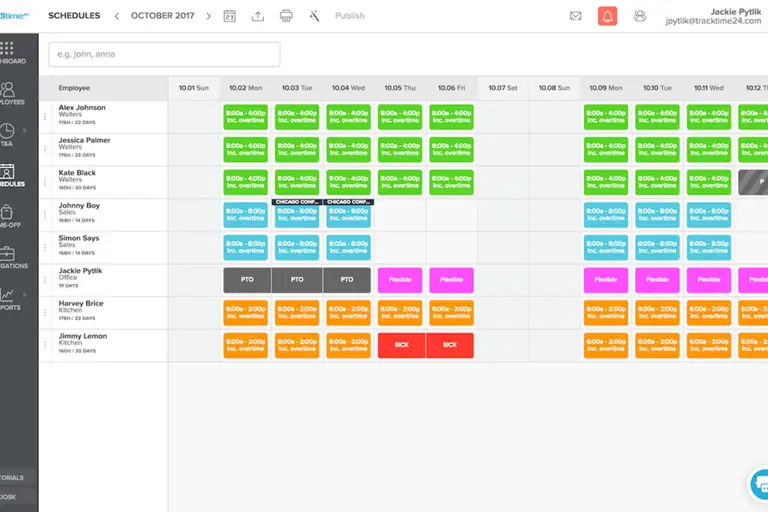Open messages via envelope icon
The width and height of the screenshot is (768, 512).
tap(575, 16)
